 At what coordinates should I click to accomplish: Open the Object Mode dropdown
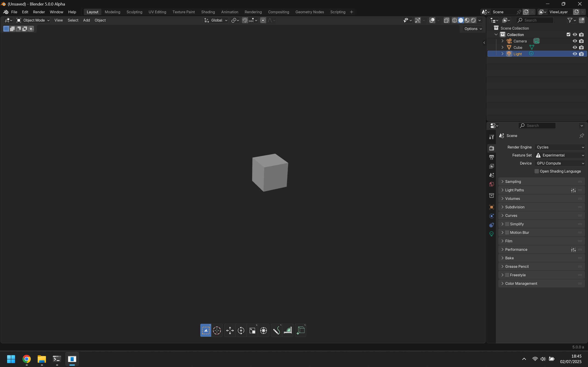[33, 20]
